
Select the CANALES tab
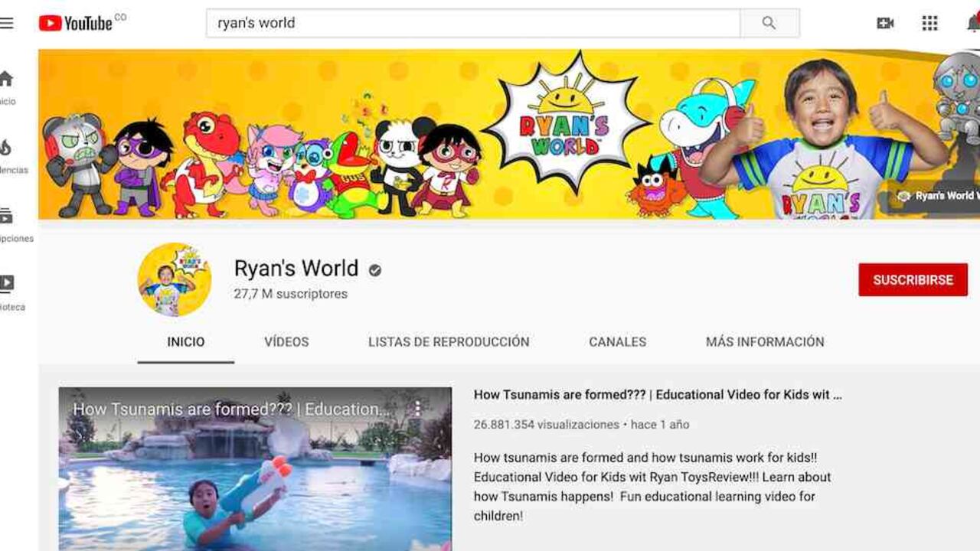point(617,342)
